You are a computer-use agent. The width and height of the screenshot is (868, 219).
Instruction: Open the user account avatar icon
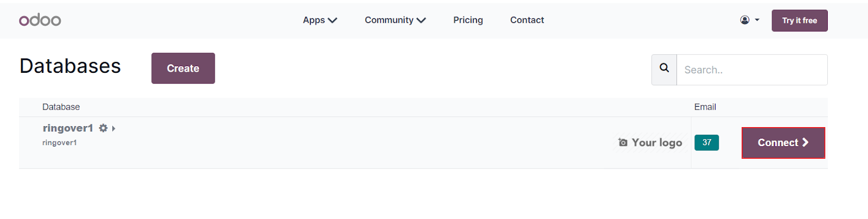[x=745, y=20]
